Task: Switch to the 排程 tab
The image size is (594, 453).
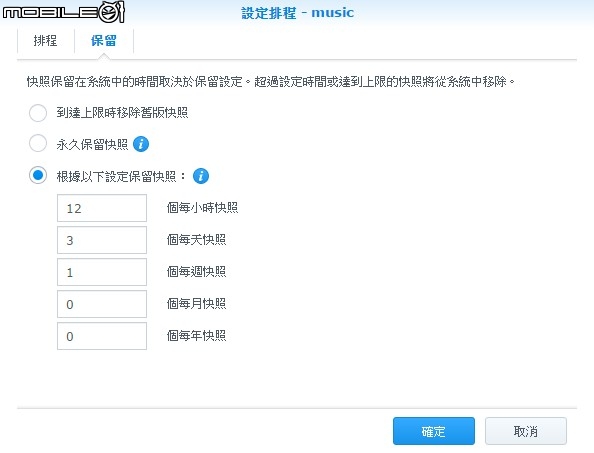Action: pyautogui.click(x=45, y=41)
